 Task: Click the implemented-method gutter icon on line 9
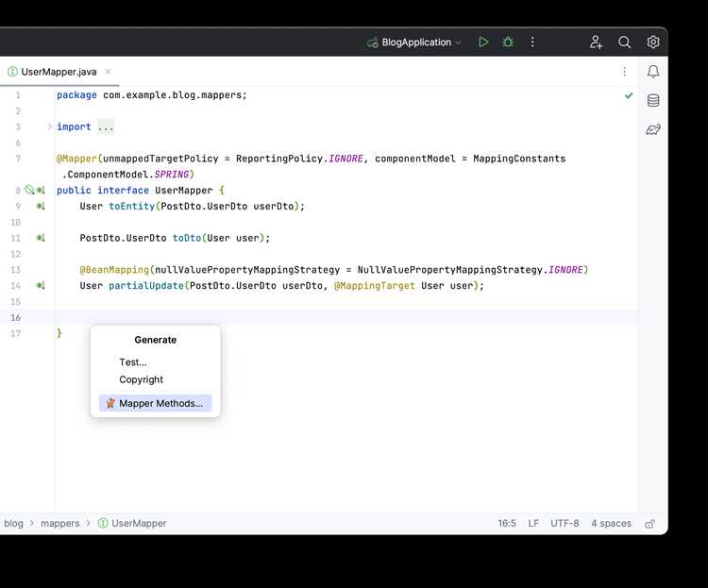(x=41, y=206)
